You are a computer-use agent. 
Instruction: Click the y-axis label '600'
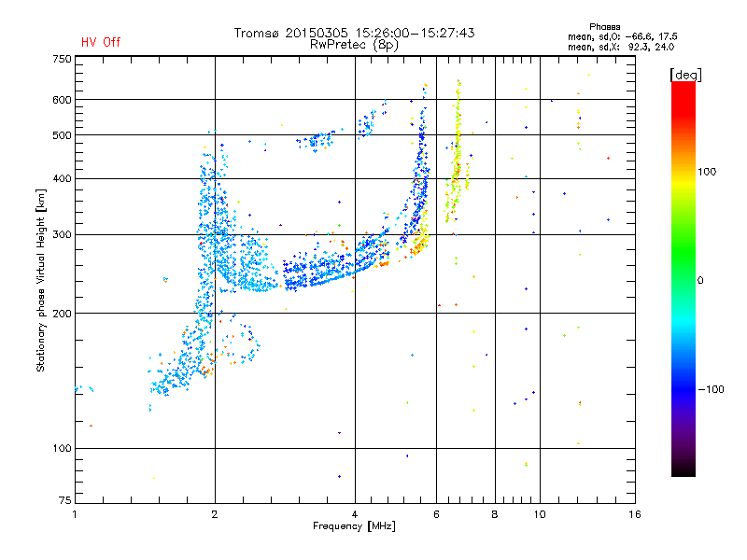tap(62, 100)
